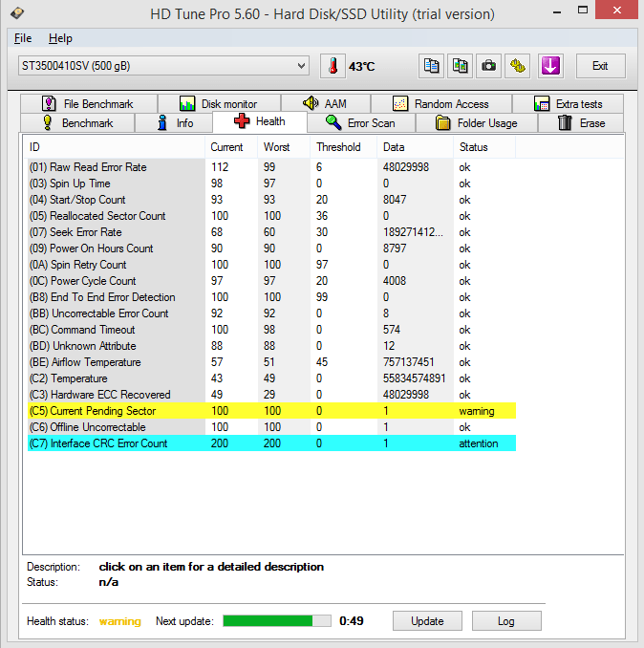
Task: Open the Help menu
Action: (x=60, y=38)
